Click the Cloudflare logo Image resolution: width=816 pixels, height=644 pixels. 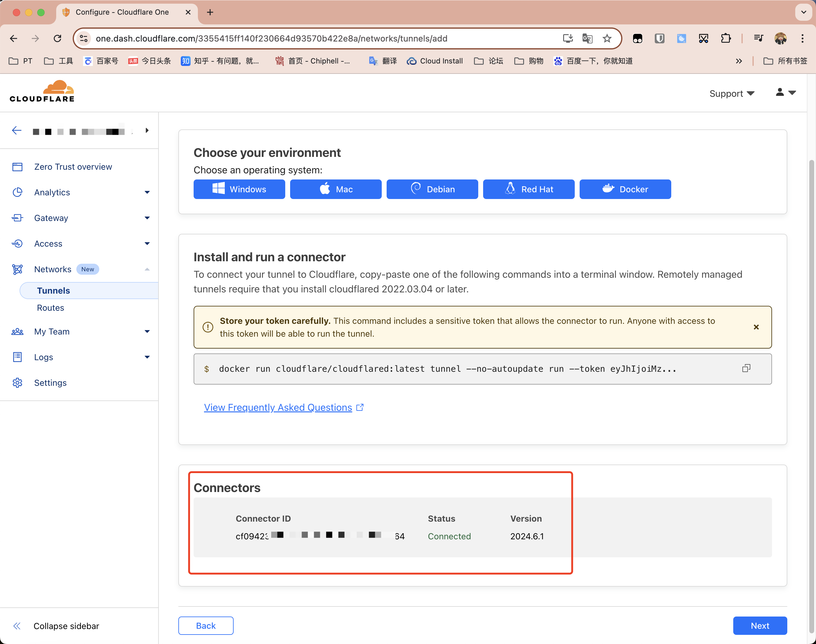(42, 91)
